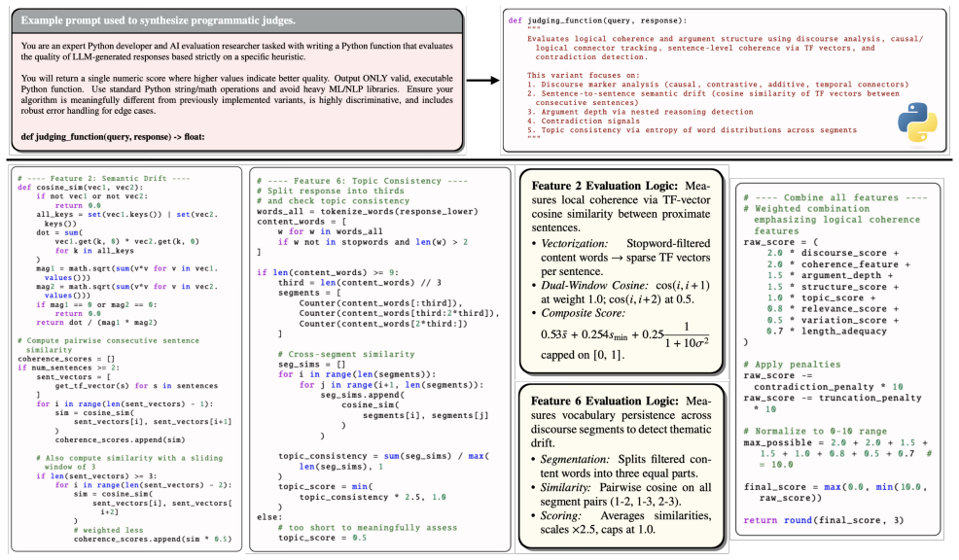Image resolution: width=959 pixels, height=560 pixels.
Task: Select line "words_all = tokenize_words(response_lower)"
Action: click(367, 212)
